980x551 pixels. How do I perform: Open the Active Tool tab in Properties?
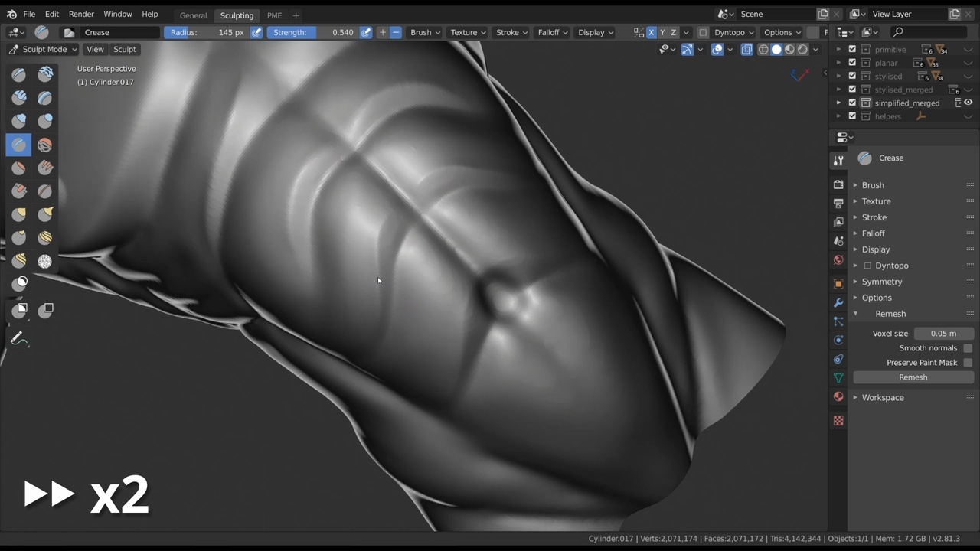pos(838,161)
